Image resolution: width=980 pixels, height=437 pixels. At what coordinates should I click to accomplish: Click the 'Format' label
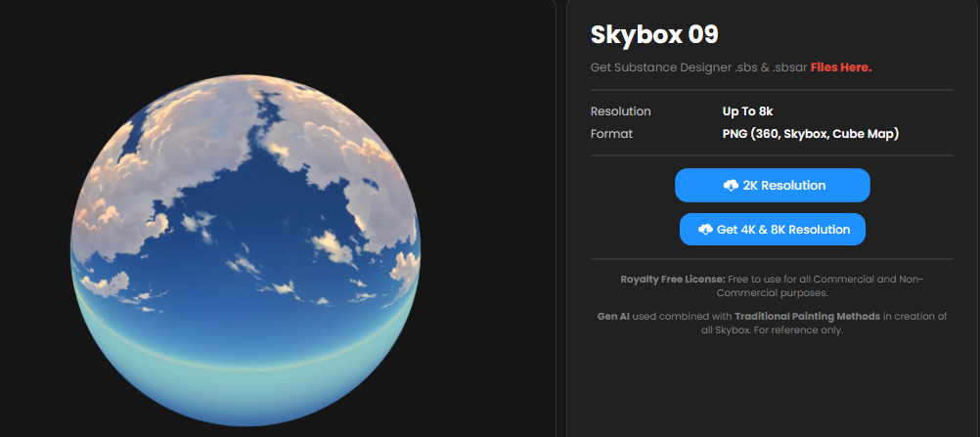(x=611, y=134)
